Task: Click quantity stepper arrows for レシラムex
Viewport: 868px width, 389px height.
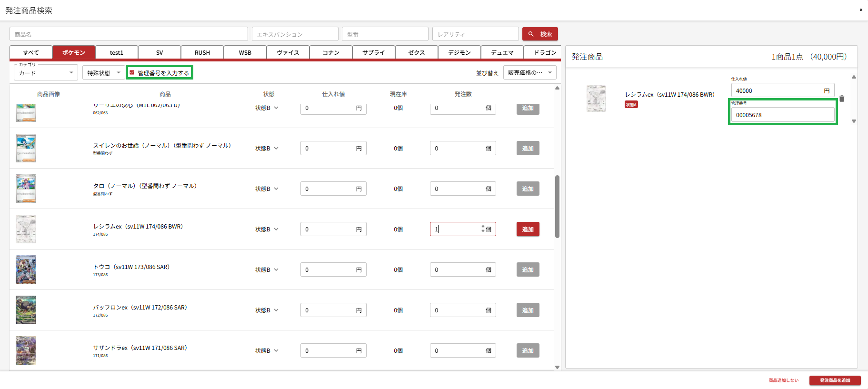Action: point(483,229)
